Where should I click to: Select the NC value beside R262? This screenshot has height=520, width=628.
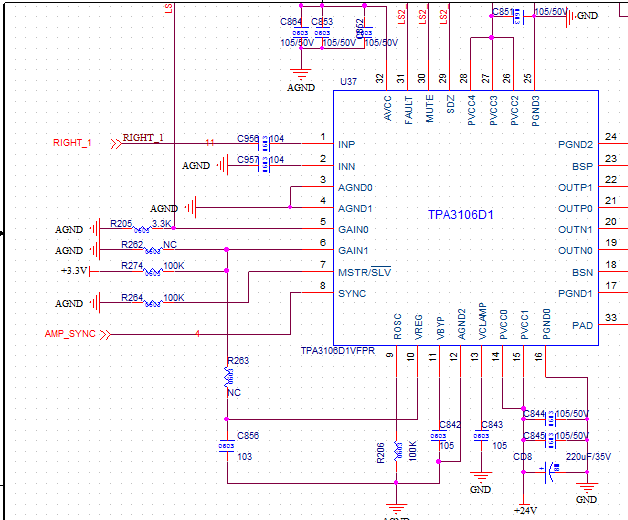pyautogui.click(x=170, y=244)
